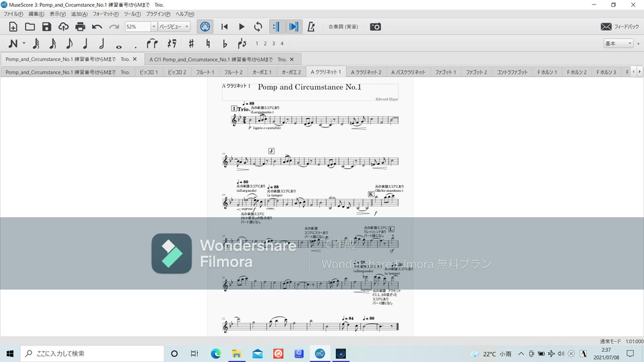
Task: Toggle note input mode N icon
Action: [x=13, y=43]
